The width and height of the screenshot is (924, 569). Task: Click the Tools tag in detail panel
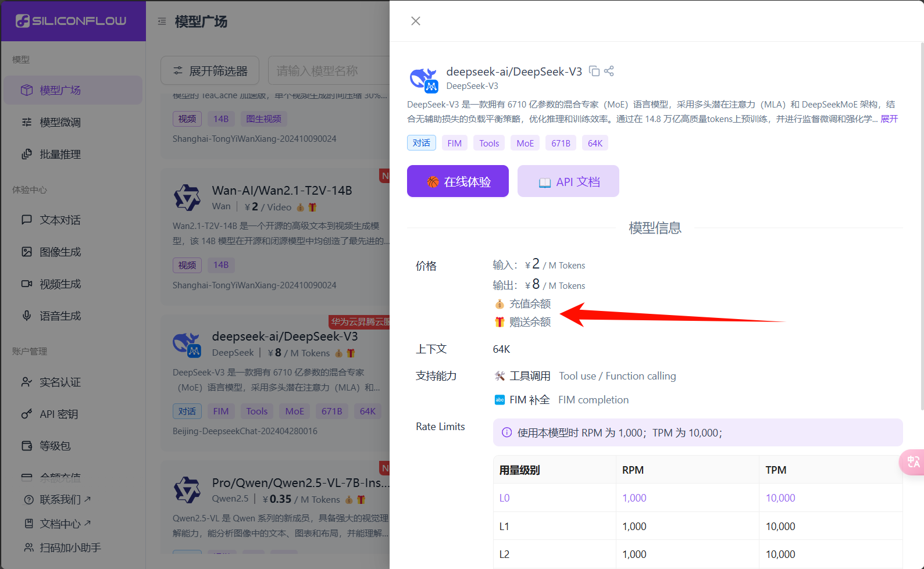(489, 143)
